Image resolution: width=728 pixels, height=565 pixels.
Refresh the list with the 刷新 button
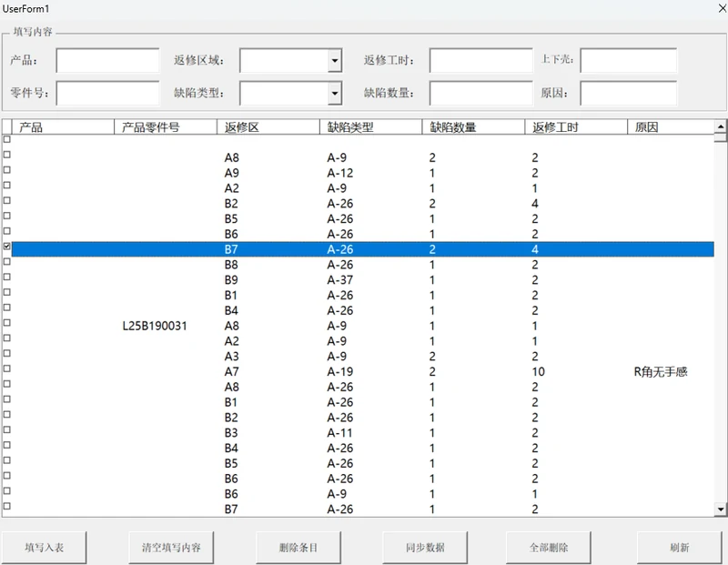point(679,548)
